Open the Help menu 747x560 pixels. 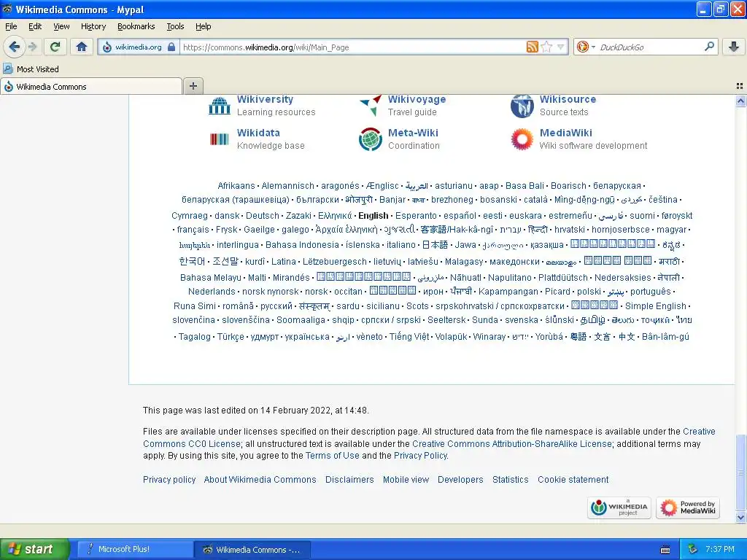[x=204, y=26]
